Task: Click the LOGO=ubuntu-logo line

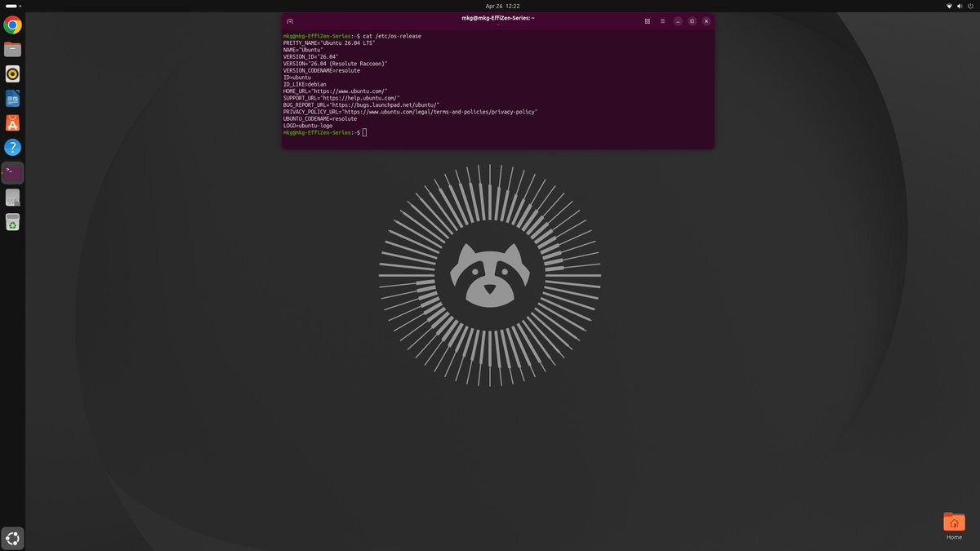Action: (x=308, y=126)
